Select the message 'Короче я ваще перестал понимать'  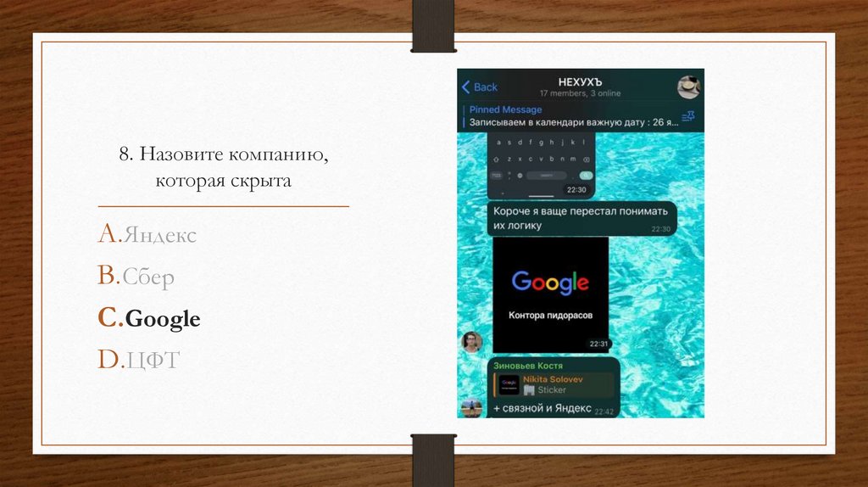click(x=581, y=218)
